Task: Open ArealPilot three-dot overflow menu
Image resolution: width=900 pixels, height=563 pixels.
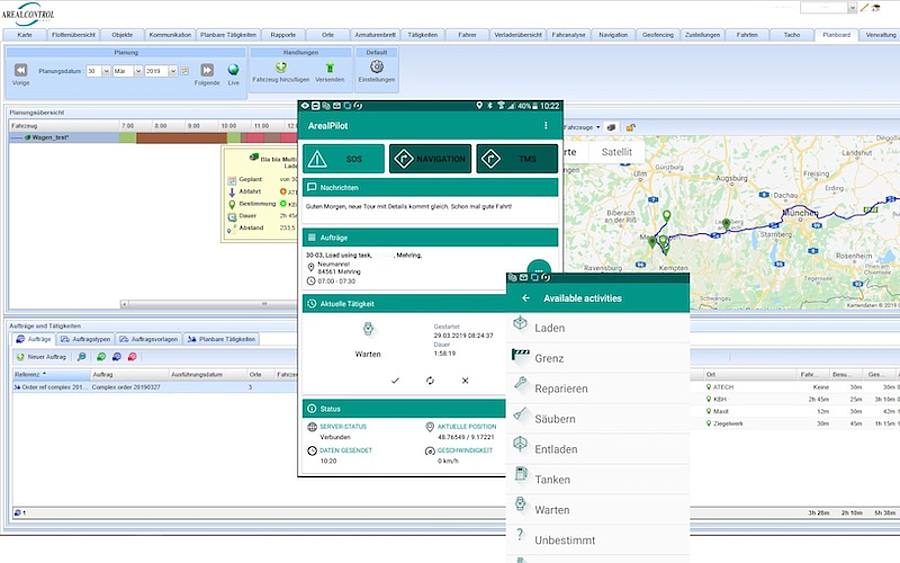Action: pos(545,126)
